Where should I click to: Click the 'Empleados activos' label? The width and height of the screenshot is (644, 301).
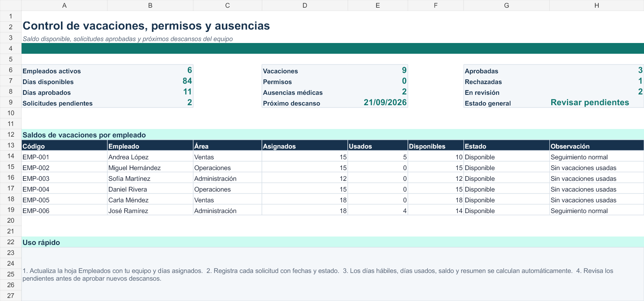[52, 71]
